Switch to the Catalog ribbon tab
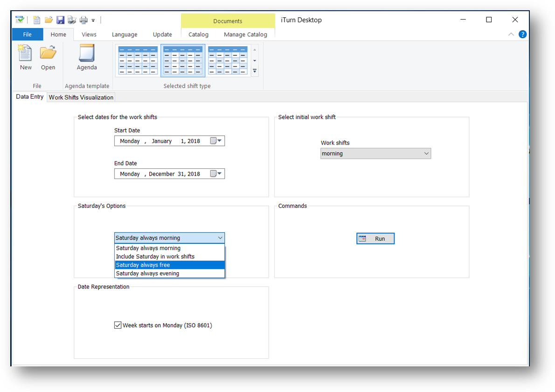This screenshot has width=555, height=392. pyautogui.click(x=198, y=34)
